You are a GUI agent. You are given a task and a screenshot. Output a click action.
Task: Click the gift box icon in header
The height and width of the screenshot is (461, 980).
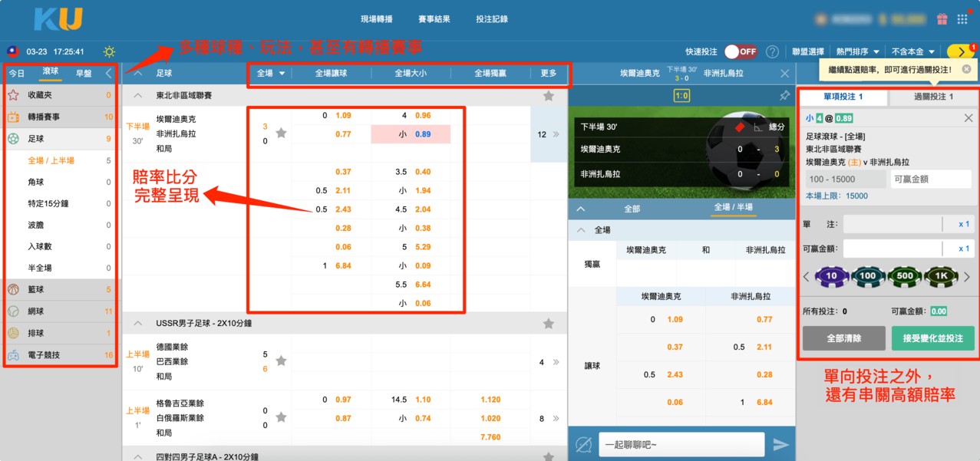pos(942,19)
